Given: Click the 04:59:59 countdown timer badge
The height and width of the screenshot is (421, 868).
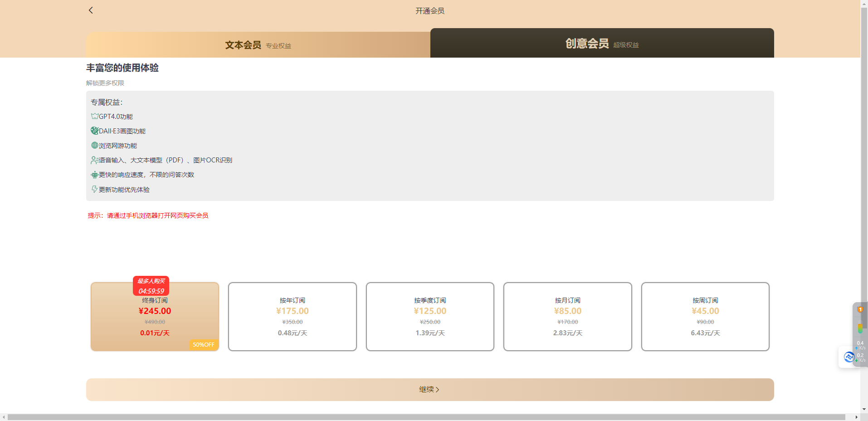Looking at the screenshot, I should pyautogui.click(x=151, y=291).
